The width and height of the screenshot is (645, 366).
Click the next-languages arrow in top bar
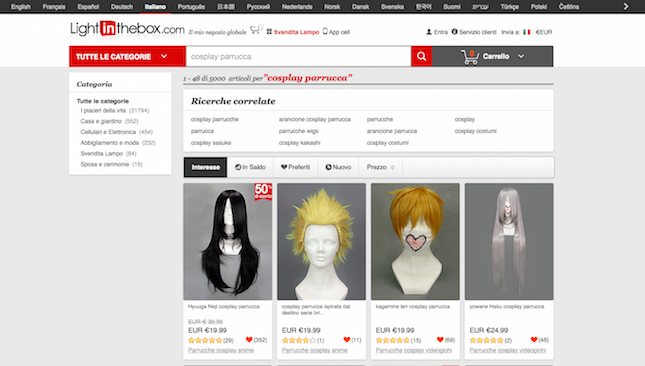click(626, 7)
